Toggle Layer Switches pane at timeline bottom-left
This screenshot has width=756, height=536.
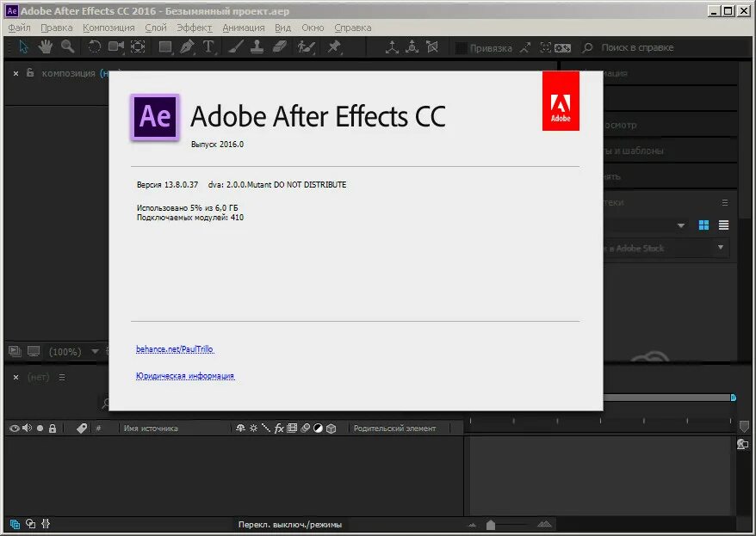point(15,524)
